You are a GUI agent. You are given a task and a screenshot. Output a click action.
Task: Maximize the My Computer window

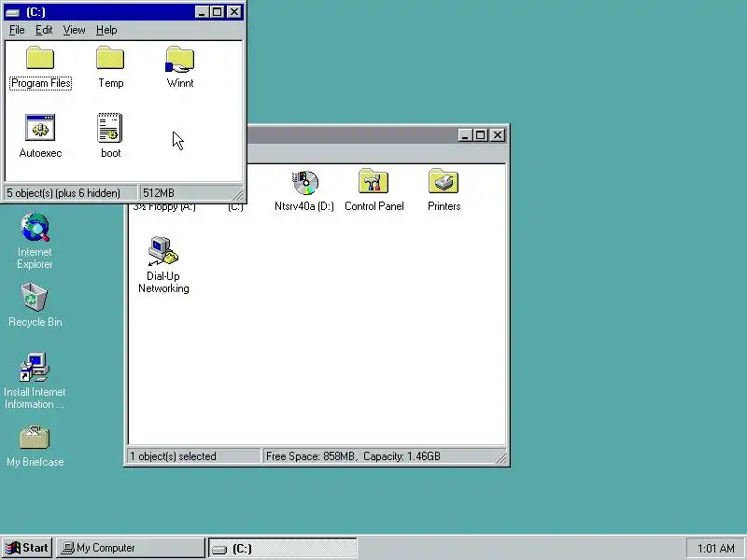(480, 135)
